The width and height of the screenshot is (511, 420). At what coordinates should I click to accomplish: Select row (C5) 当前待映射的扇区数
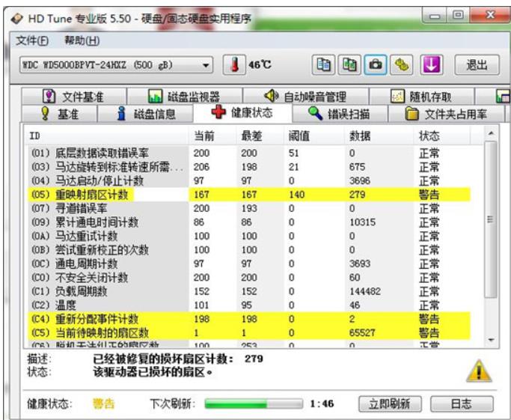coord(249,332)
